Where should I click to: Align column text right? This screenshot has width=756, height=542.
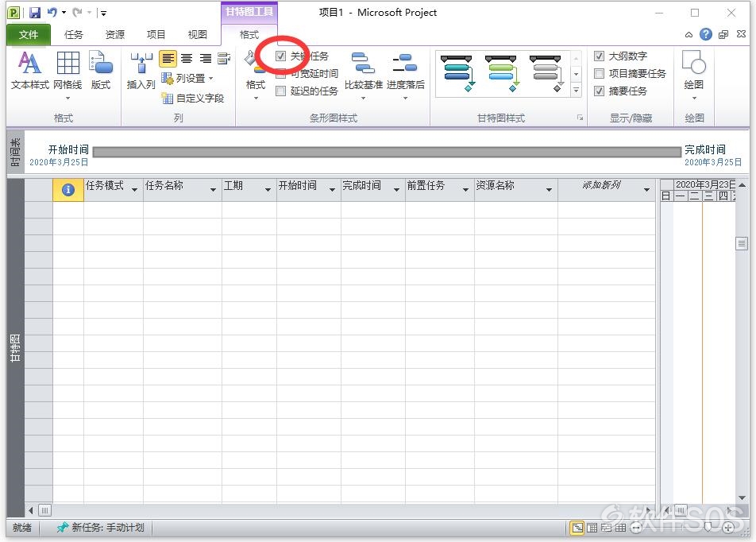(x=206, y=58)
